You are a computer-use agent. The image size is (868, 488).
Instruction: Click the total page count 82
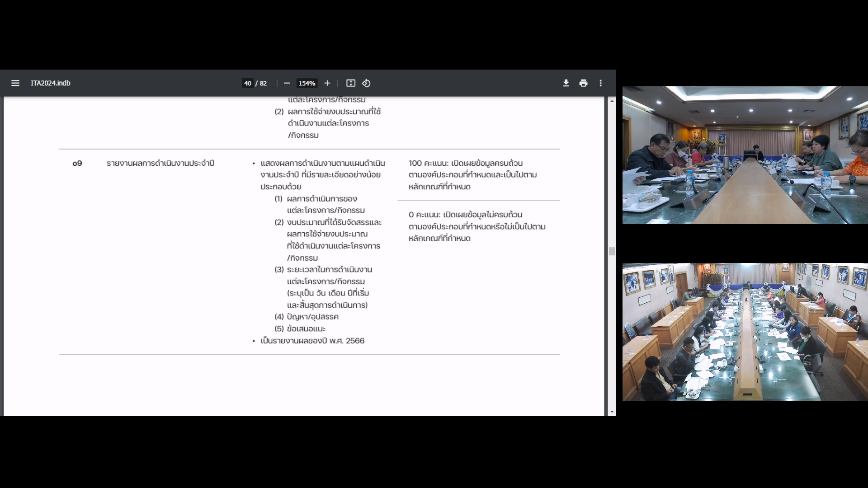[263, 83]
